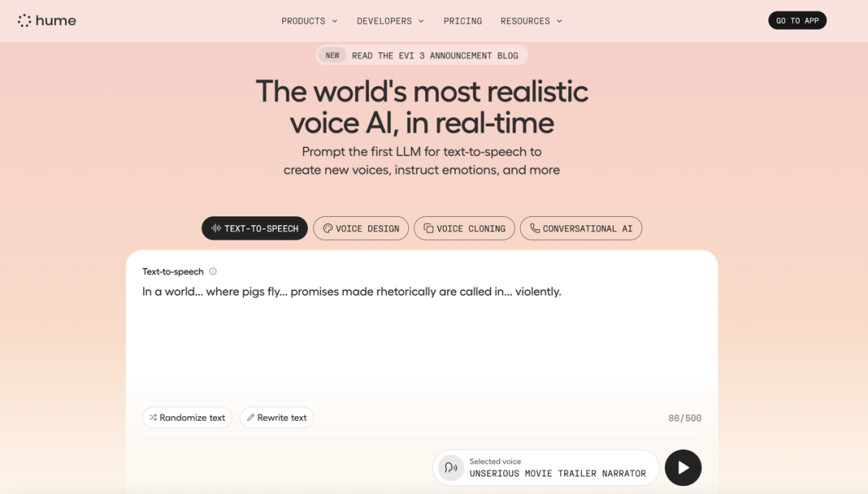
Task: Click the pencil icon in Rewrite text
Action: pyautogui.click(x=251, y=418)
